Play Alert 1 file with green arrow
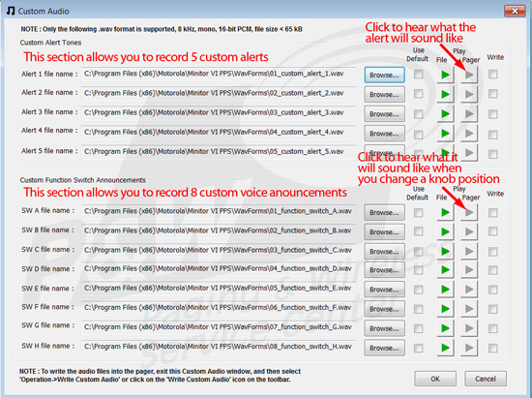 pos(445,75)
